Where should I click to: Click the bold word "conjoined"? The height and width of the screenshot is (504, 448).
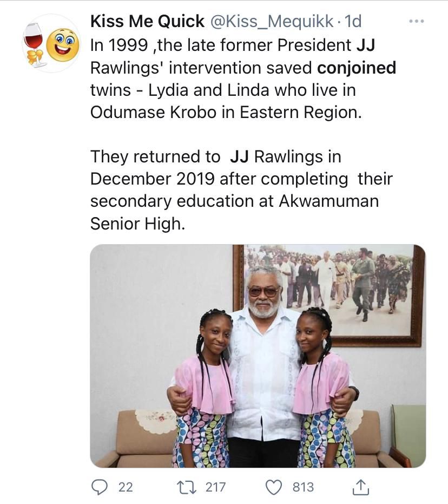pos(357,68)
